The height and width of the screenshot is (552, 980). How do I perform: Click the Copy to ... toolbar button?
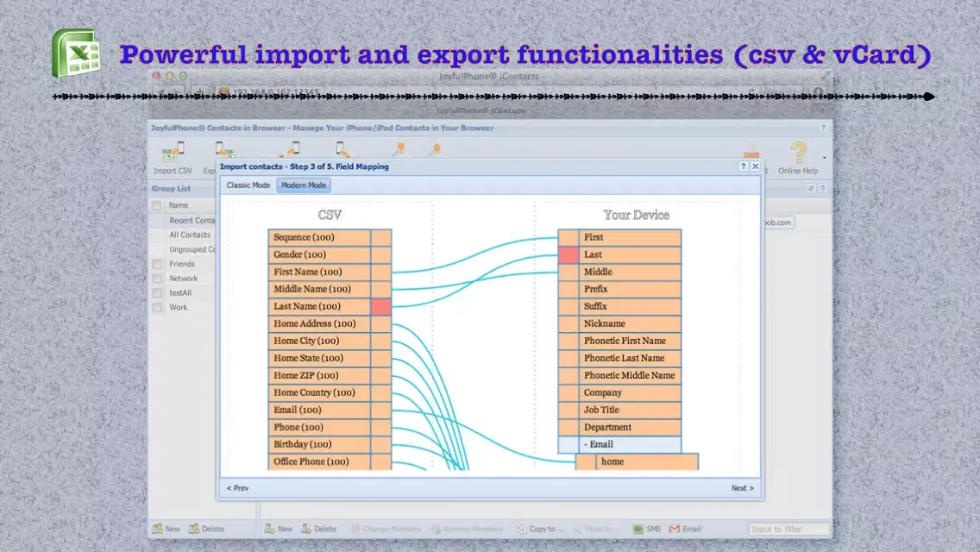click(x=540, y=529)
